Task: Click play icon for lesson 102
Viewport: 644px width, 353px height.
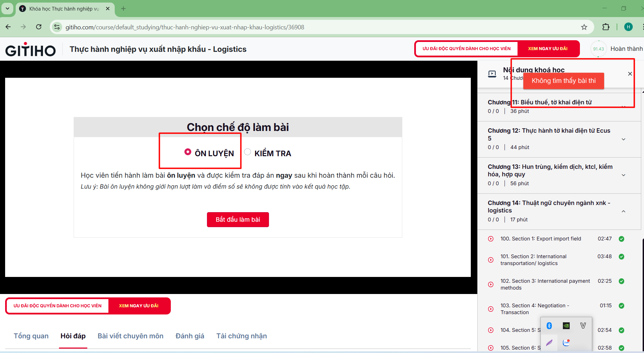Action: coord(491,284)
